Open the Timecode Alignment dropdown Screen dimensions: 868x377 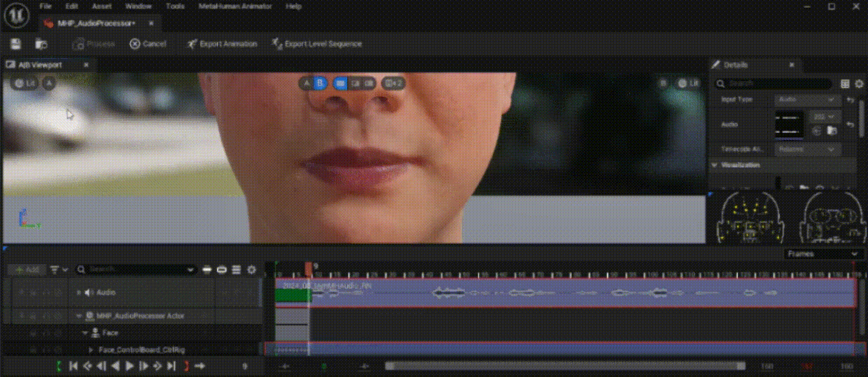point(808,149)
